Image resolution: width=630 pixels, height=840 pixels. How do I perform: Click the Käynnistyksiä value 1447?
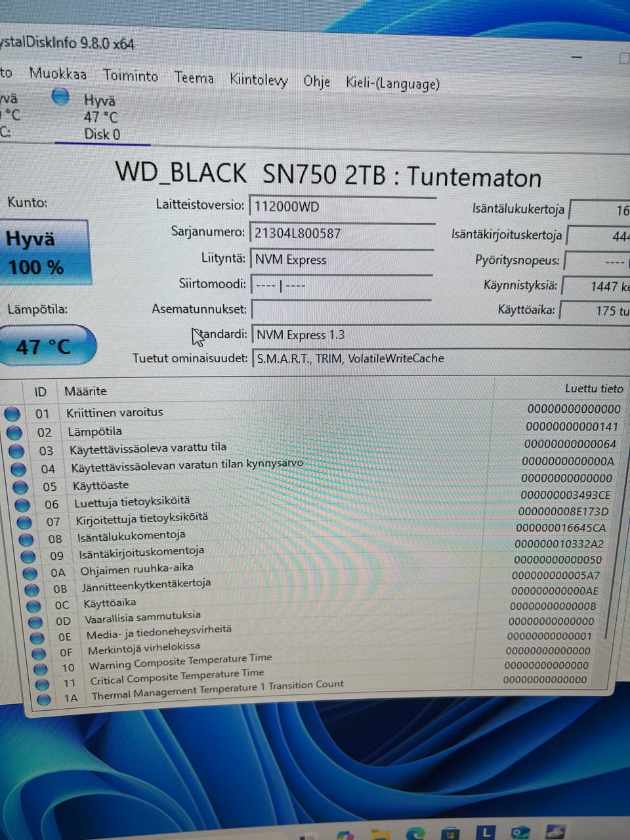pyautogui.click(x=596, y=286)
